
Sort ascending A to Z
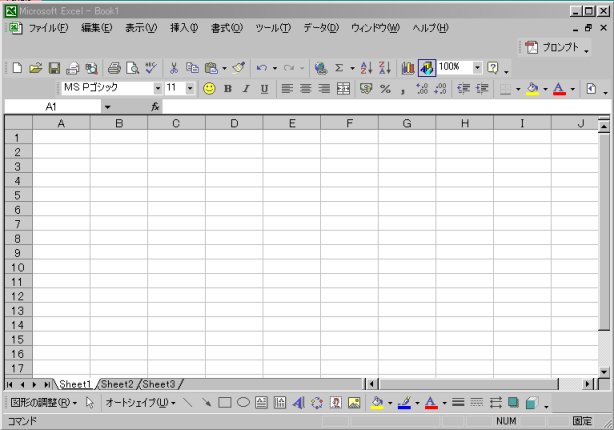coord(366,68)
